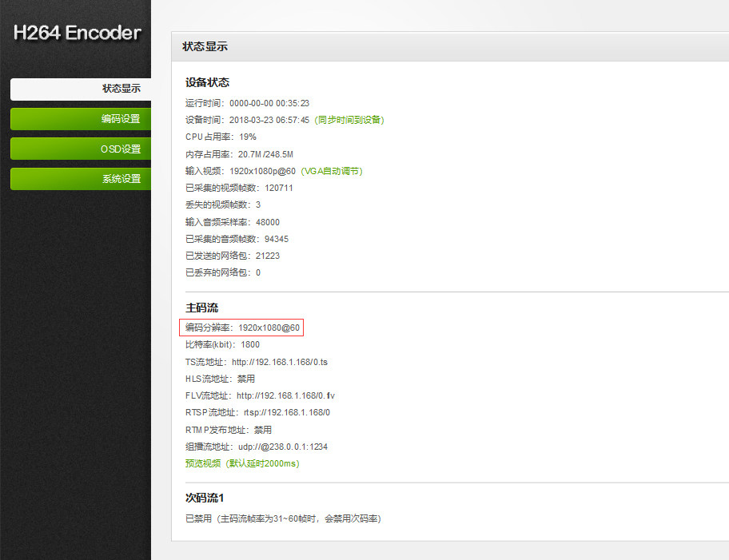Open 预览视频 (默认延时2000ms) link
This screenshot has width=729, height=560.
pyautogui.click(x=242, y=463)
